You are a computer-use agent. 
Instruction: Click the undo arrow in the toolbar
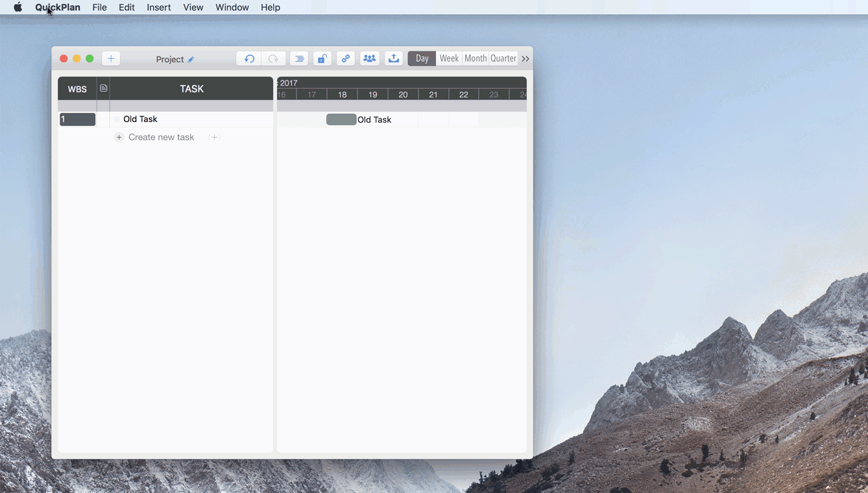tap(249, 58)
